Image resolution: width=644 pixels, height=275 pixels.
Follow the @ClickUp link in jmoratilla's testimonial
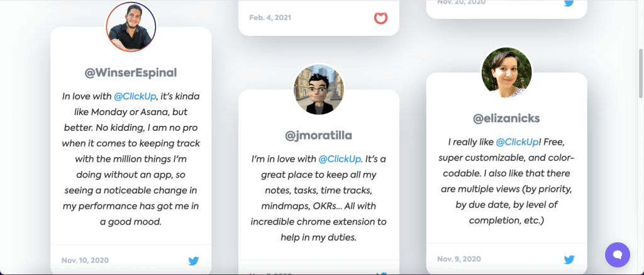coord(340,160)
